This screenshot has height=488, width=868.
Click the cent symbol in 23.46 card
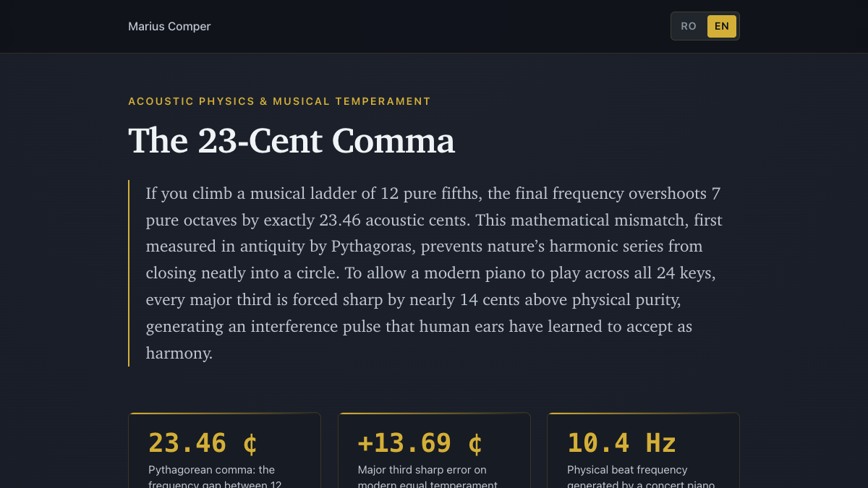click(250, 442)
